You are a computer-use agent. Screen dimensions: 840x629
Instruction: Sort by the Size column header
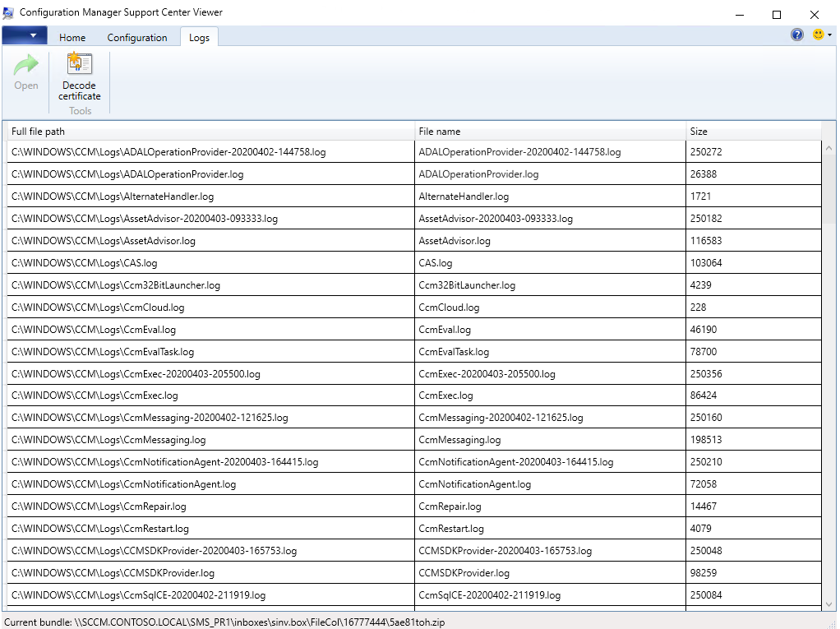[753, 132]
